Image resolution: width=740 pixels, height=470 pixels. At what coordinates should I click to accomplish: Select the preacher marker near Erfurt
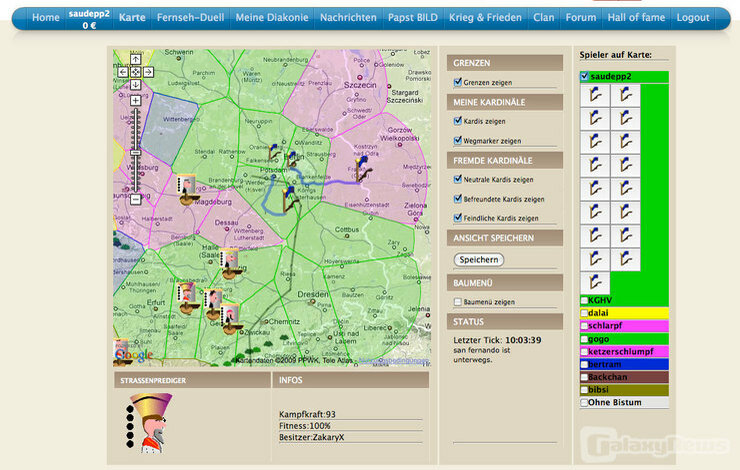click(187, 298)
